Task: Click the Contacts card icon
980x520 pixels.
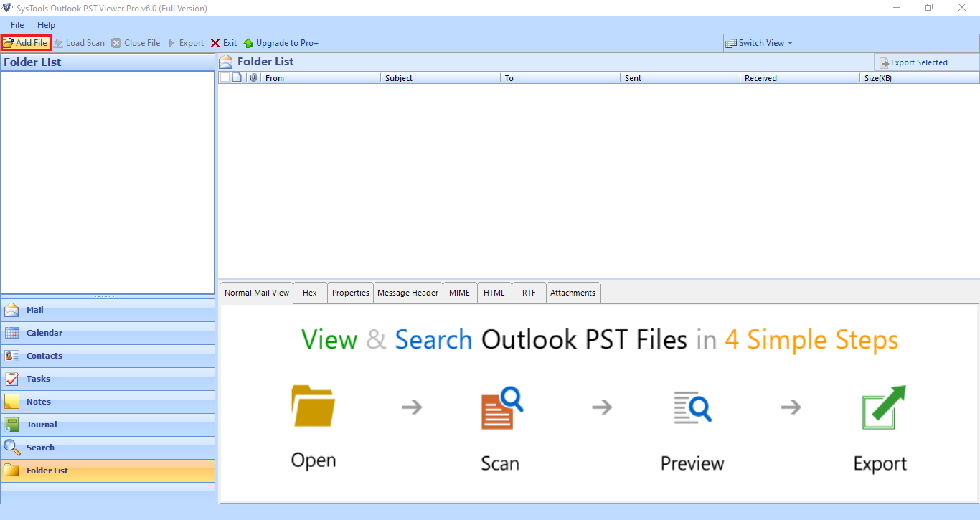Action: tap(11, 356)
